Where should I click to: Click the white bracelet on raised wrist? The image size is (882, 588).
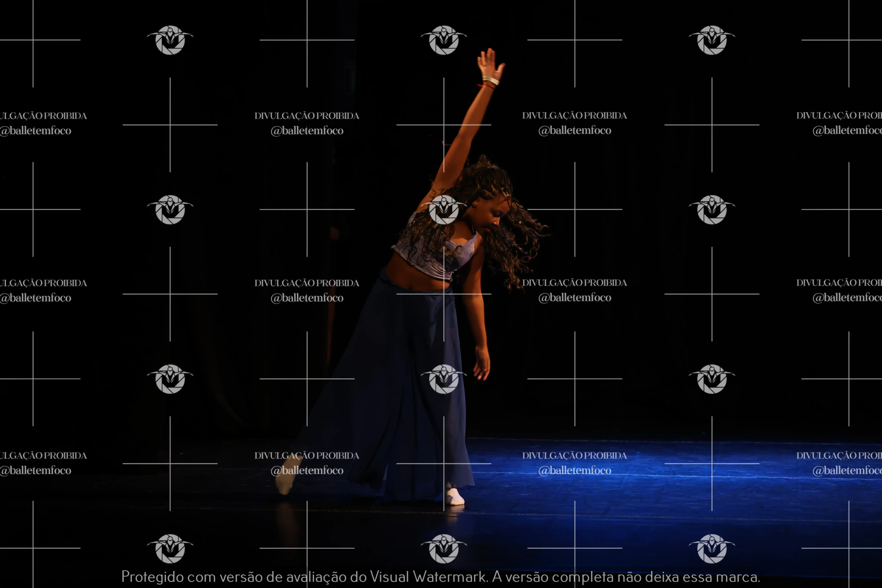tap(491, 80)
